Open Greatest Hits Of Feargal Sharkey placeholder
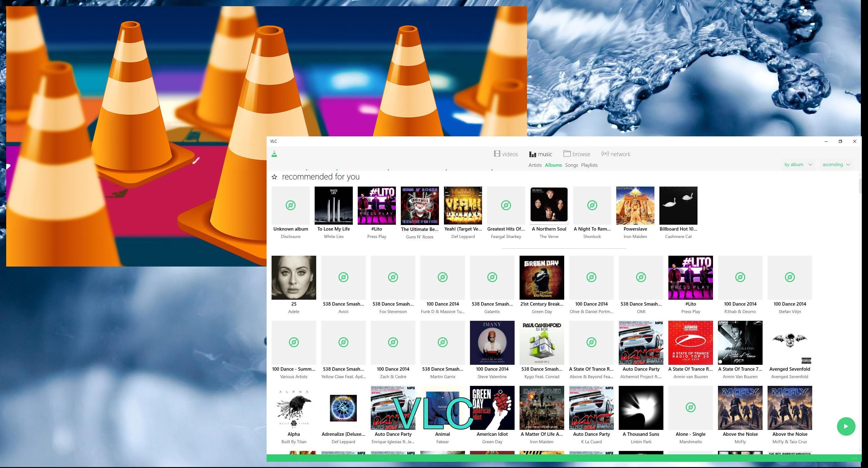868x468 pixels. point(506,205)
